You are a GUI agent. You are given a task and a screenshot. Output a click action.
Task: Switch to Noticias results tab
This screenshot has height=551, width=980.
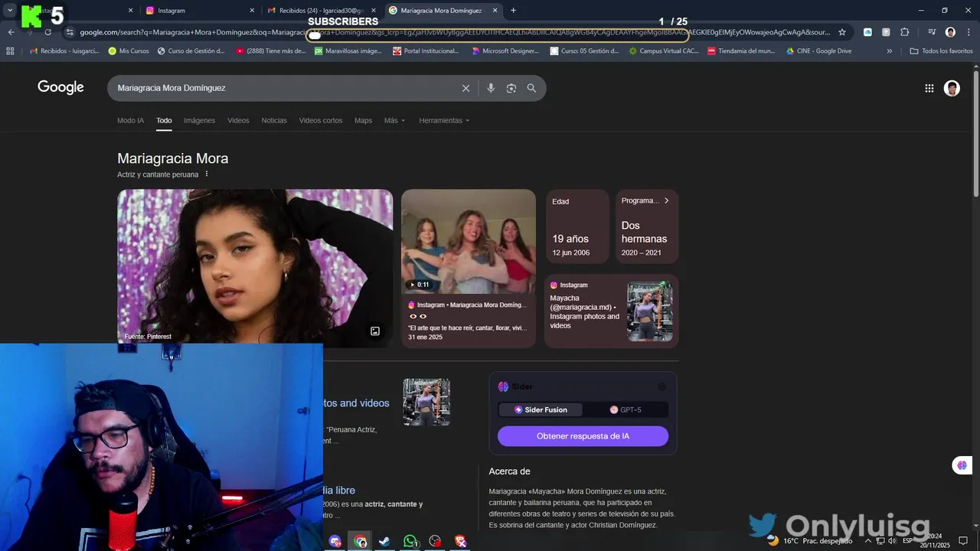[x=274, y=120]
